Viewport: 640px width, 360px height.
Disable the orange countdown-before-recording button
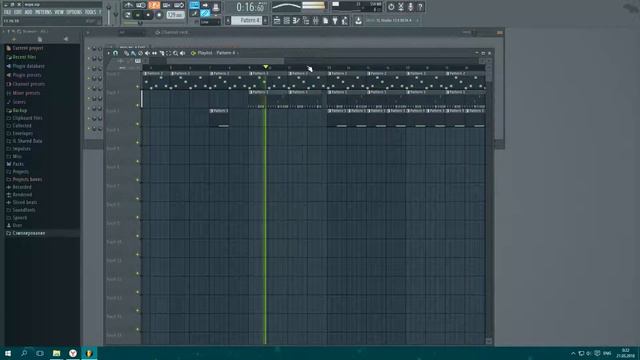click(154, 5)
